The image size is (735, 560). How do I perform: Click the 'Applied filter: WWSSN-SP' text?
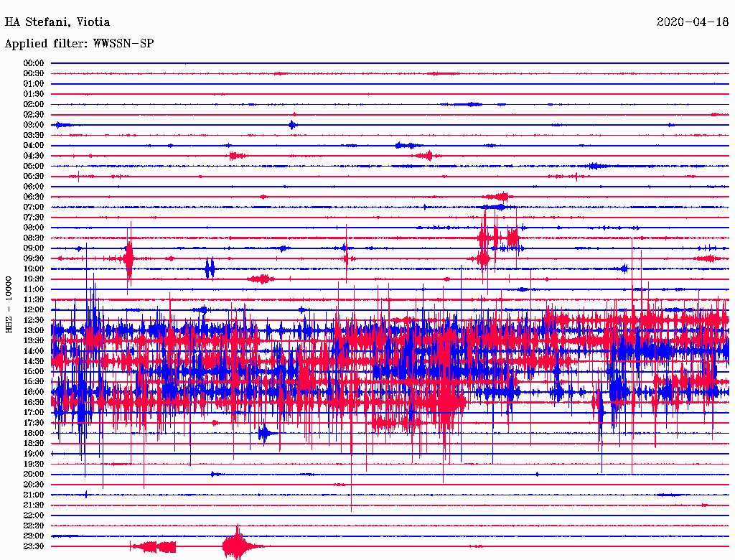point(79,44)
